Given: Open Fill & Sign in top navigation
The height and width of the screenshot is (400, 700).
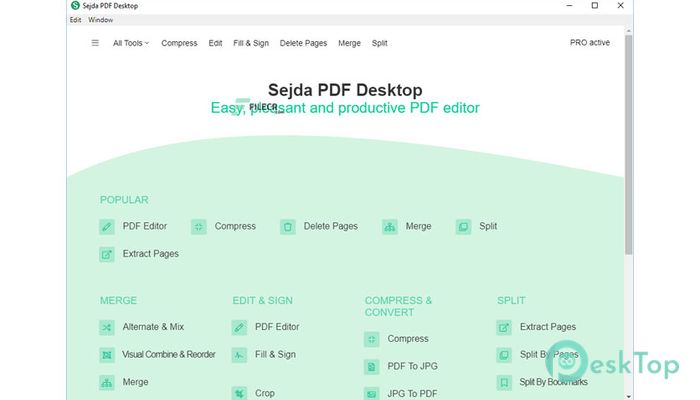Looking at the screenshot, I should click(251, 43).
